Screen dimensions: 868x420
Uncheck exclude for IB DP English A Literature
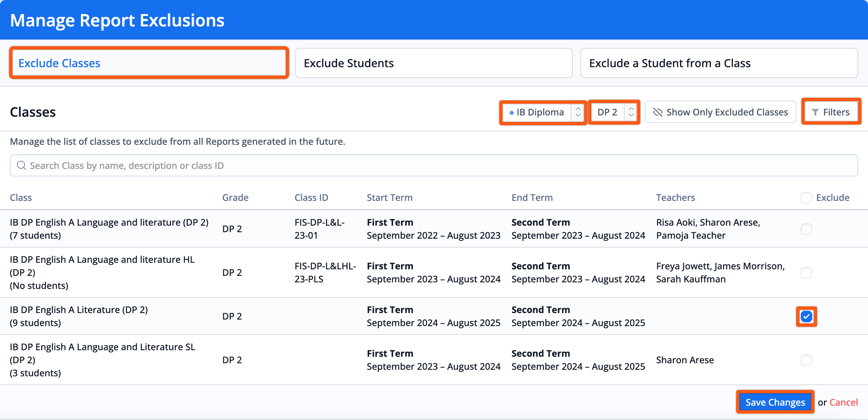(x=806, y=316)
